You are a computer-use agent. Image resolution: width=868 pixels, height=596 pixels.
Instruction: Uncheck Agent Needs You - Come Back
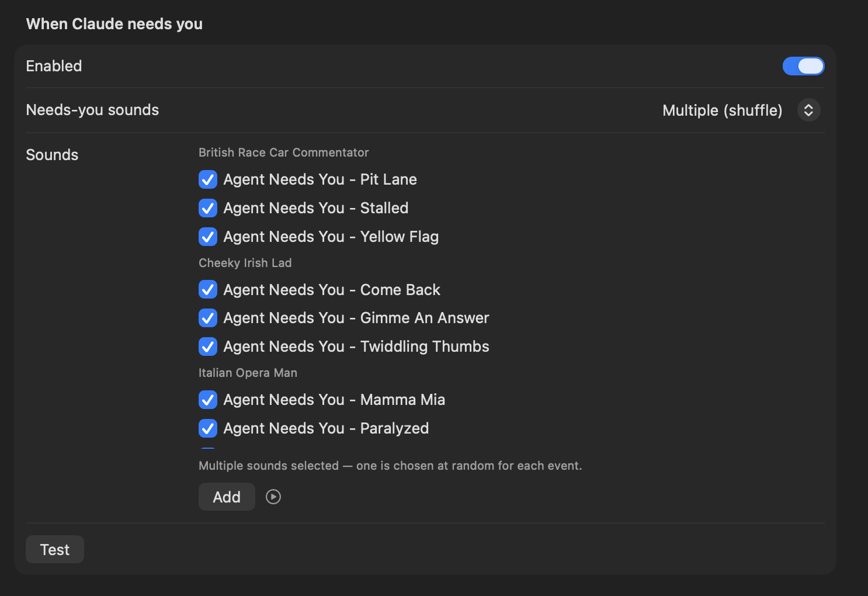(208, 289)
